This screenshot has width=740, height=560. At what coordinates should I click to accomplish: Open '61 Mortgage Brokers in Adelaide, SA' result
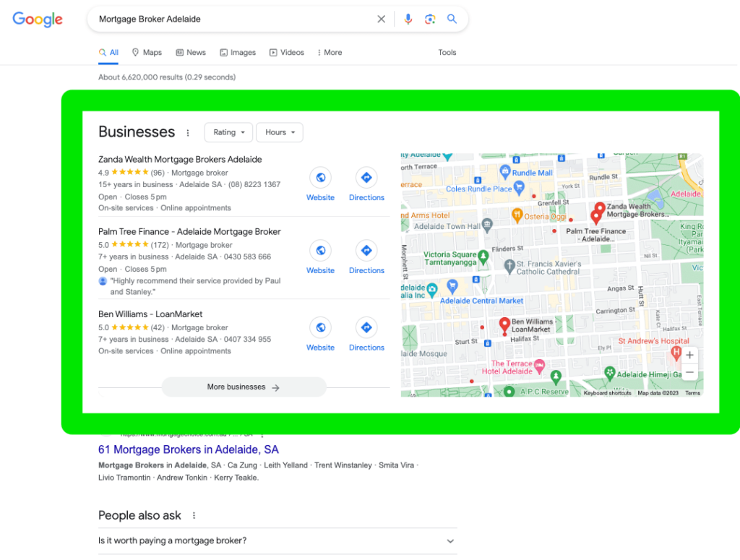tap(189, 449)
